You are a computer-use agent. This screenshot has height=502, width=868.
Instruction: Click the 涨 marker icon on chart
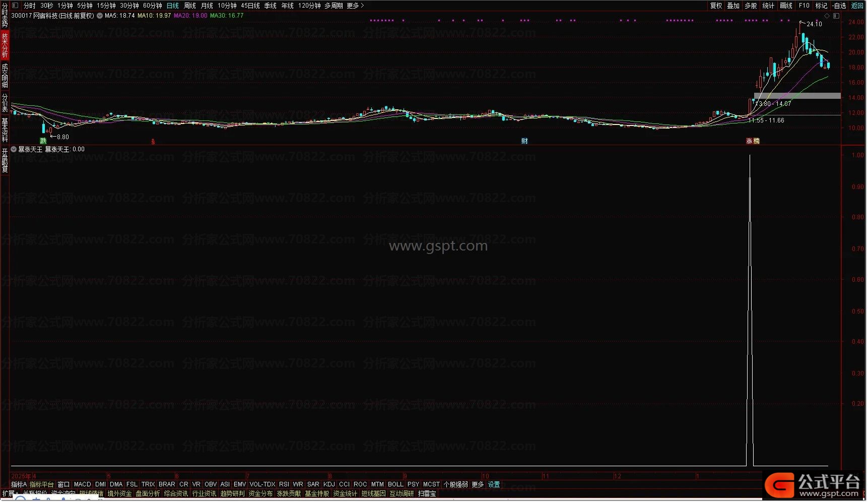pos(749,141)
